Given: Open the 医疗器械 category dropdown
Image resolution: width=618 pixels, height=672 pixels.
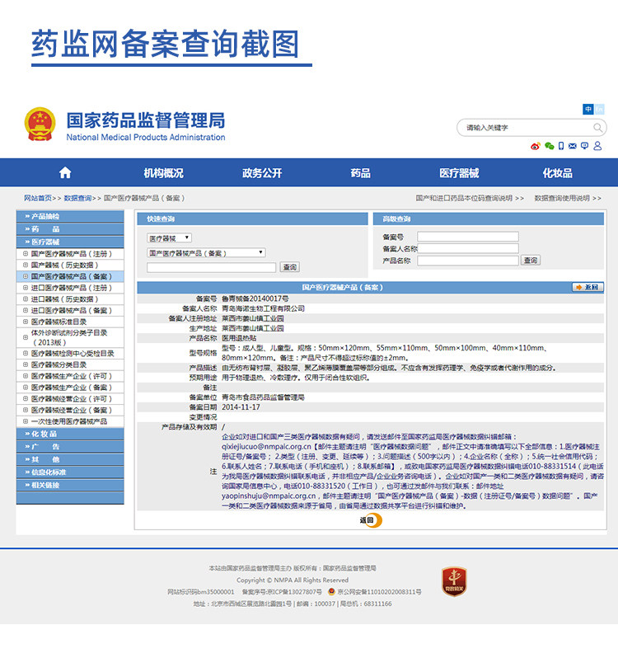Looking at the screenshot, I should [169, 237].
